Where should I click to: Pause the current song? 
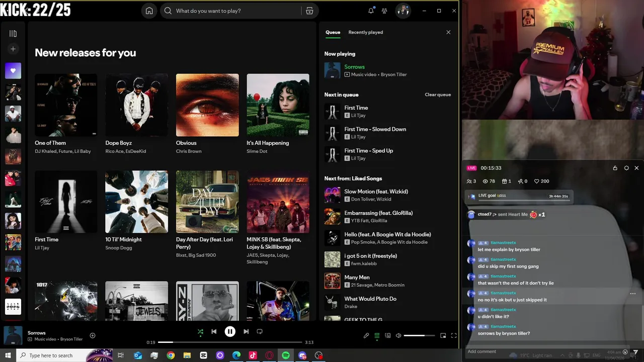coord(230,331)
